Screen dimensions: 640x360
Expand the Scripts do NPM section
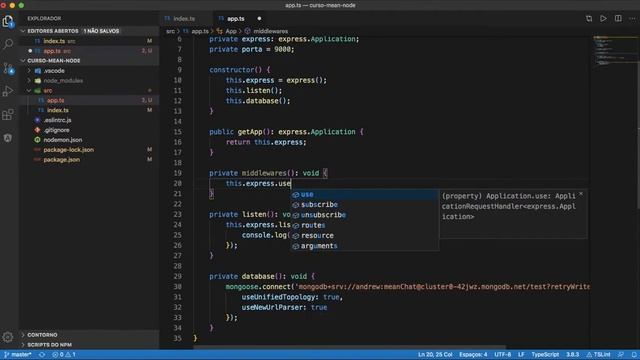(49, 345)
